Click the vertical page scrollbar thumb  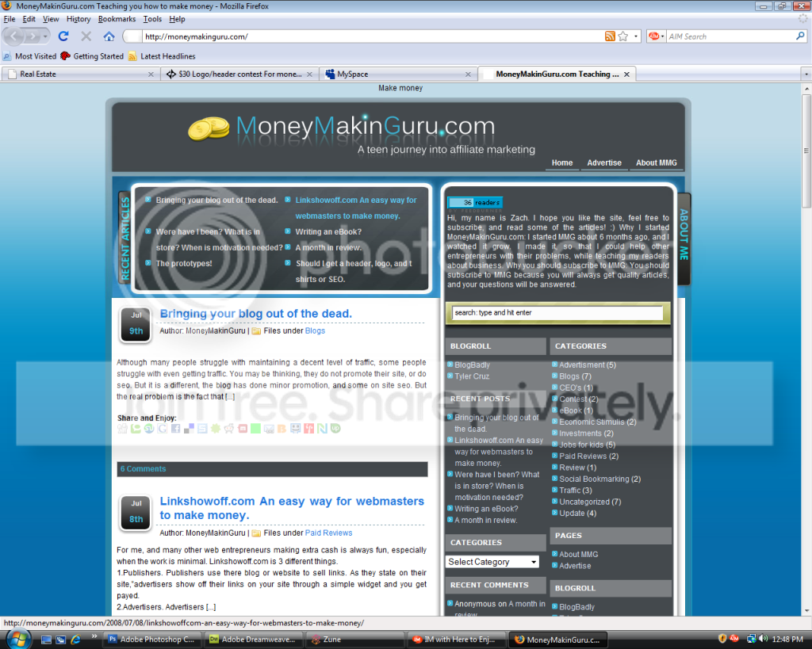(x=806, y=151)
